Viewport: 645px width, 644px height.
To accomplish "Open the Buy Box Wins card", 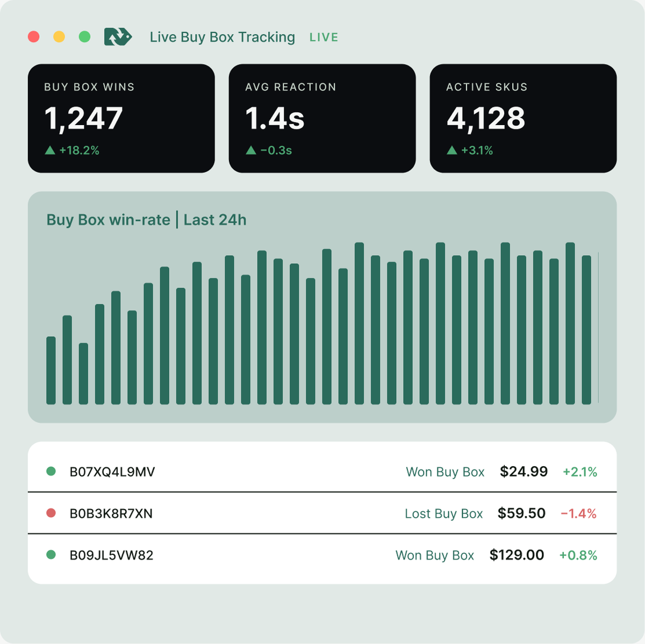I will [121, 118].
